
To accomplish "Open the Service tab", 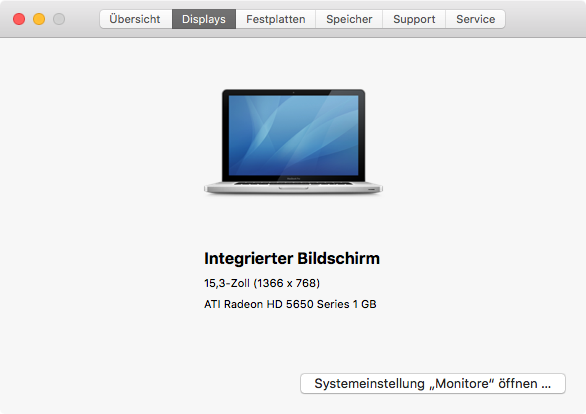I will (x=475, y=19).
